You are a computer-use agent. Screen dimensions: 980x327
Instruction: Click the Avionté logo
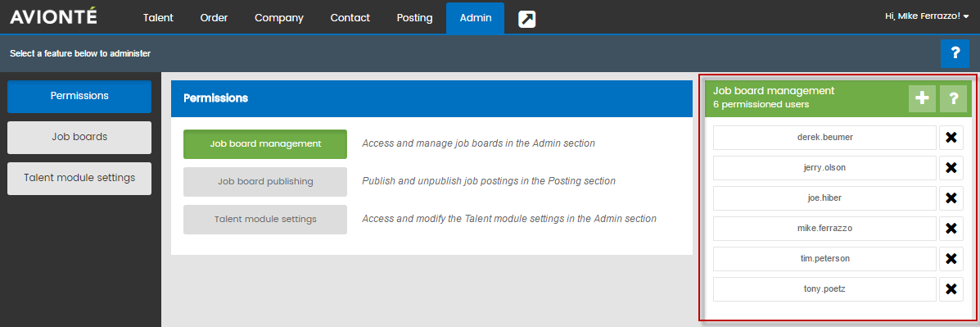(54, 16)
